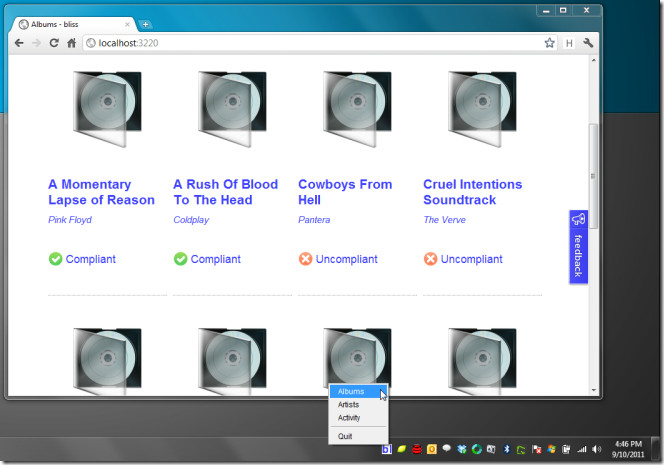Viewport: 664px width, 465px height.
Task: Choose Albums in the tray context menu
Action: (358, 391)
